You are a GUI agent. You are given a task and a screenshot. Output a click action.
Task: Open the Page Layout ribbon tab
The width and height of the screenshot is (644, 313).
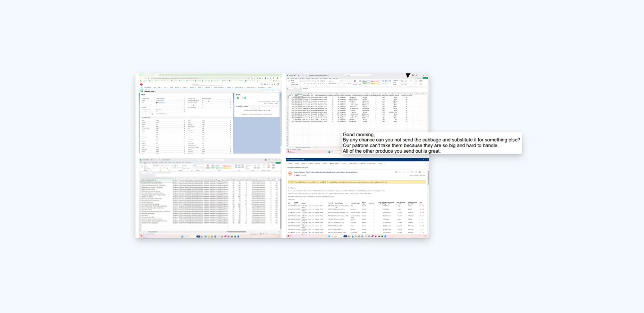point(302,78)
